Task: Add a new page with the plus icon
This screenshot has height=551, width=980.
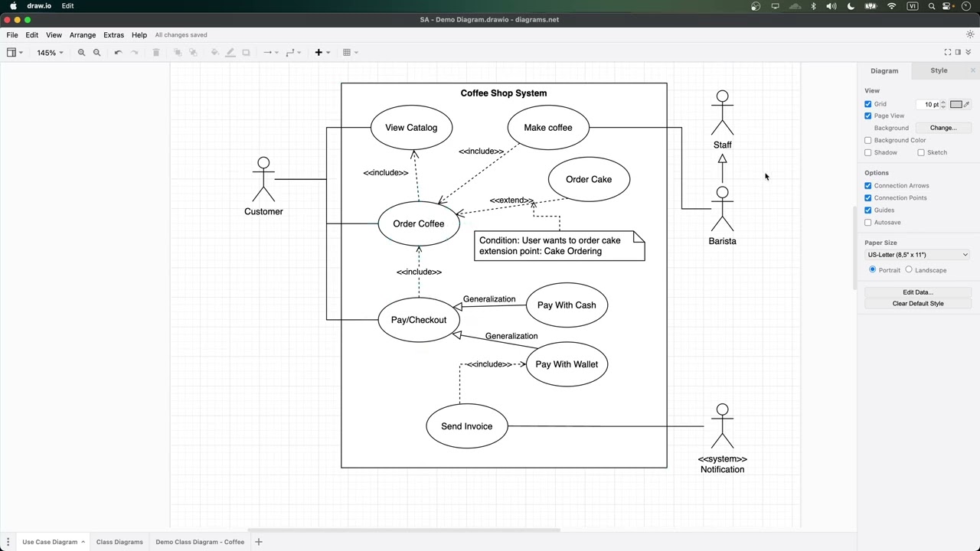Action: click(x=259, y=542)
